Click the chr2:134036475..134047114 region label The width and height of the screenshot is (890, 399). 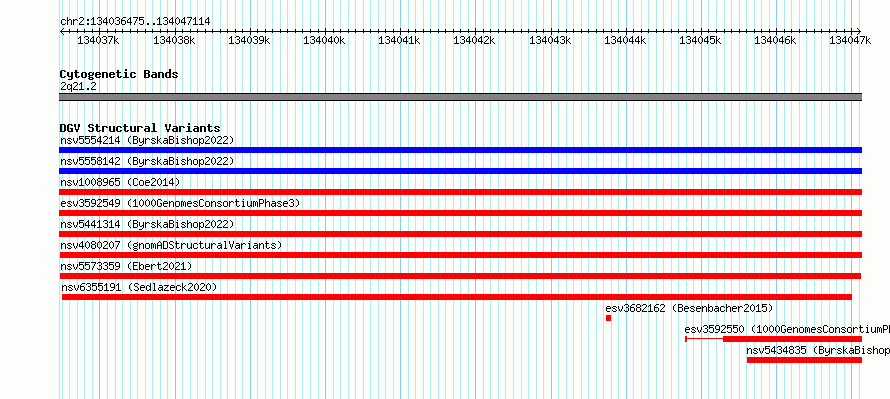pyautogui.click(x=135, y=21)
